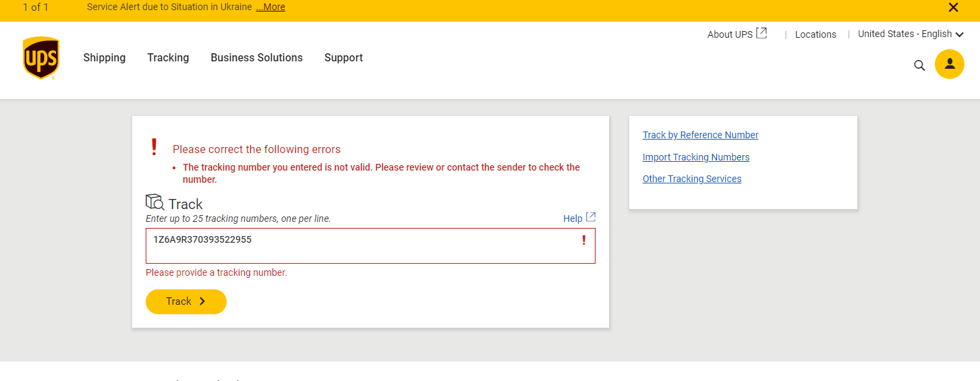
Task: Click the external link icon beside Help
Action: pyautogui.click(x=590, y=217)
